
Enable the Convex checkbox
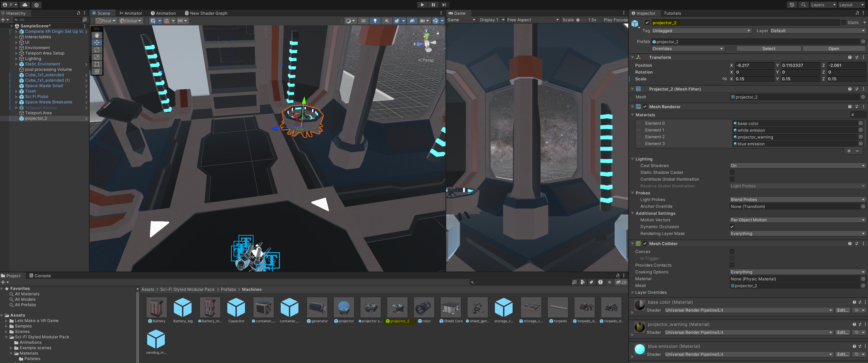click(x=731, y=251)
